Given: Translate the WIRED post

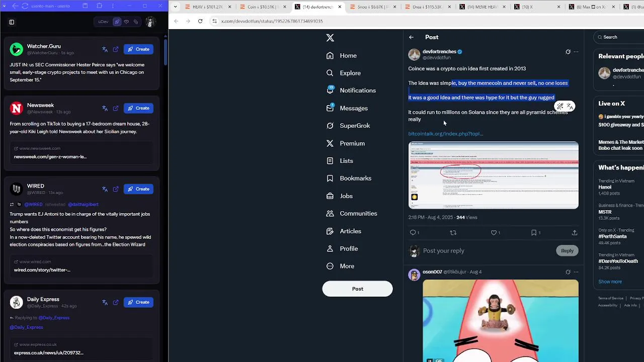Looking at the screenshot, I should click(105, 189).
